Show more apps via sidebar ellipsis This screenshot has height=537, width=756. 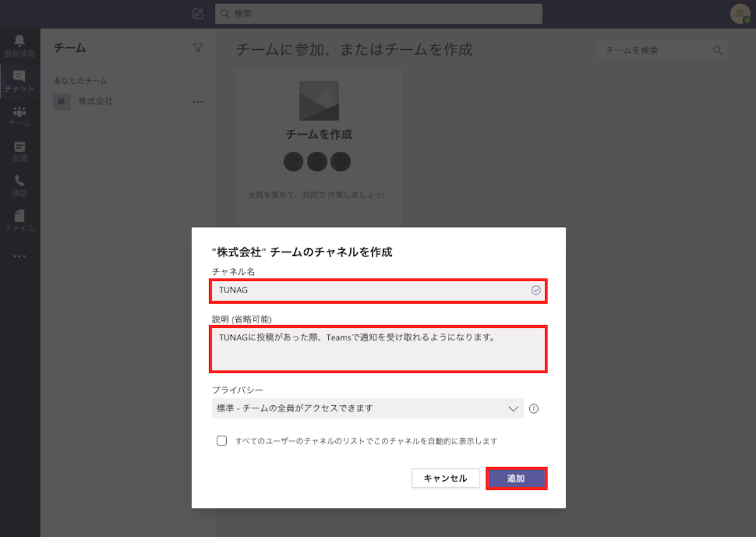(x=20, y=257)
